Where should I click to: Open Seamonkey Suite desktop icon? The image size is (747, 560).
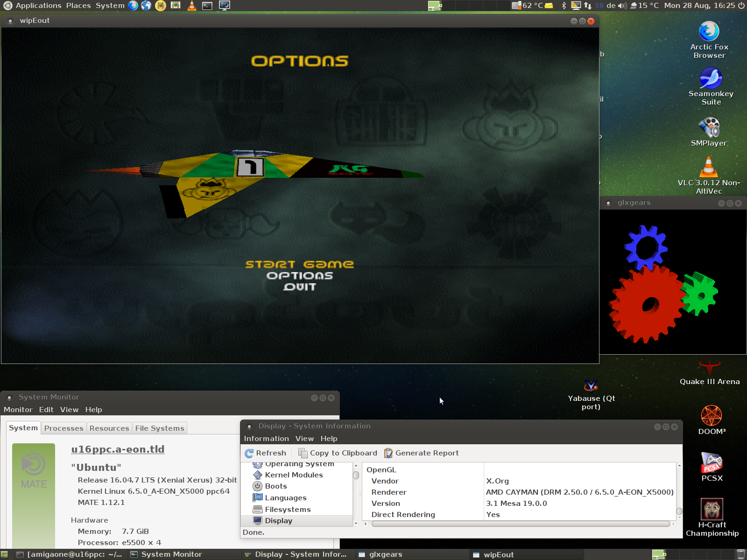tap(711, 86)
